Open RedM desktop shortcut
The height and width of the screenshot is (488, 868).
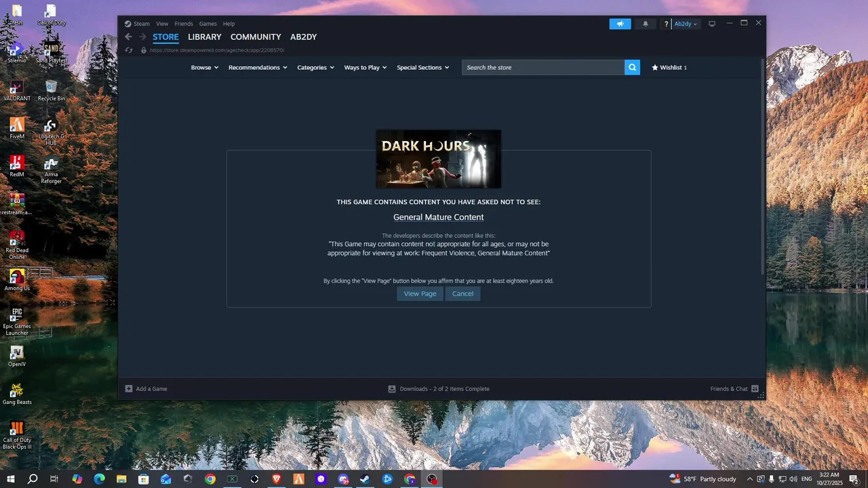pos(17,167)
